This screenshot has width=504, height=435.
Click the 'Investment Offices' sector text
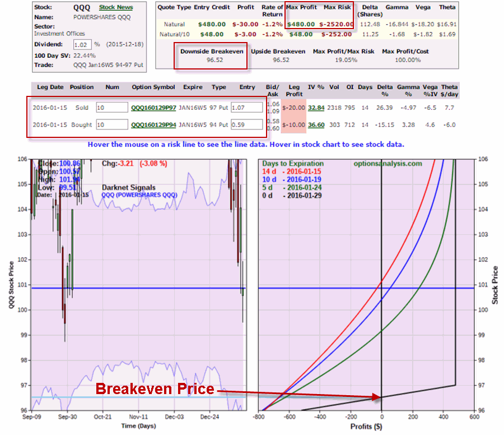tap(59, 34)
